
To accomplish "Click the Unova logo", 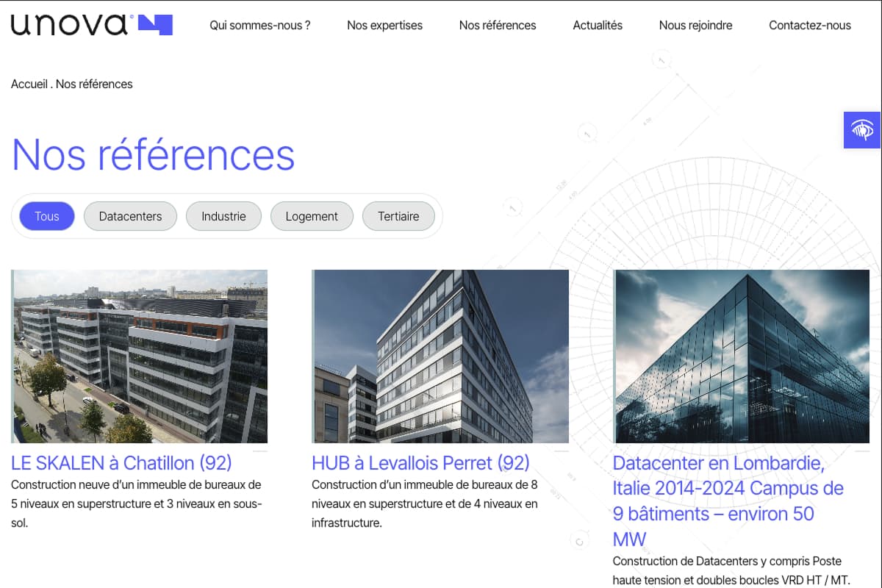I will click(92, 25).
